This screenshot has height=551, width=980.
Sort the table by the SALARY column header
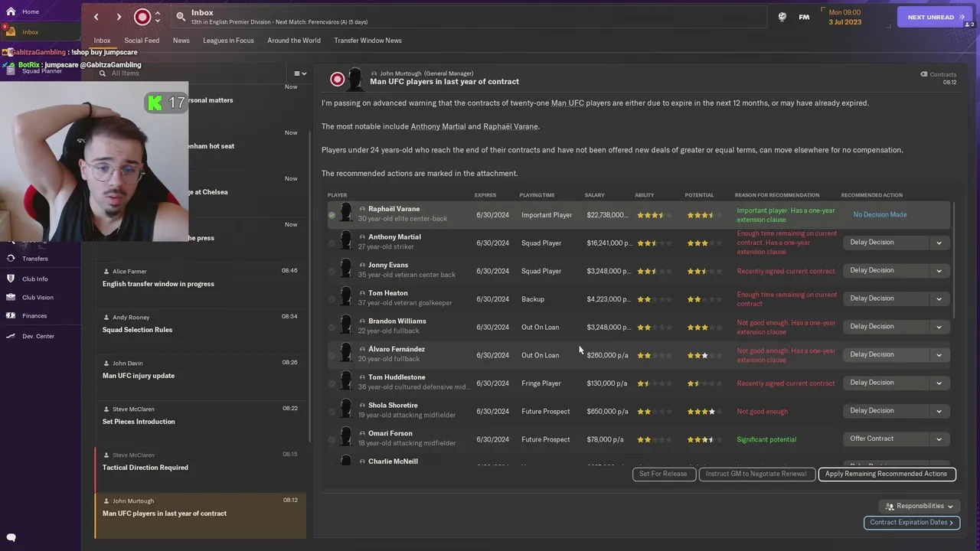point(594,195)
